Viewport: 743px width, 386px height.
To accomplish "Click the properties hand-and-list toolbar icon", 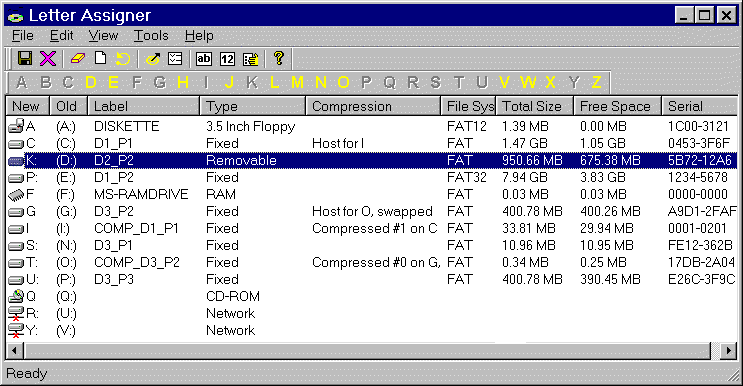I will pos(251,59).
